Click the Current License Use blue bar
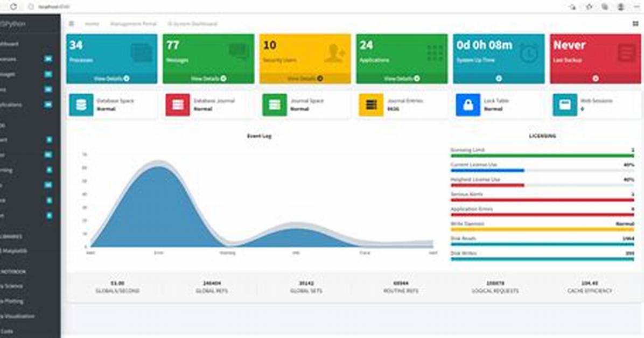Image resolution: width=644 pixels, height=338 pixels. coord(487,171)
